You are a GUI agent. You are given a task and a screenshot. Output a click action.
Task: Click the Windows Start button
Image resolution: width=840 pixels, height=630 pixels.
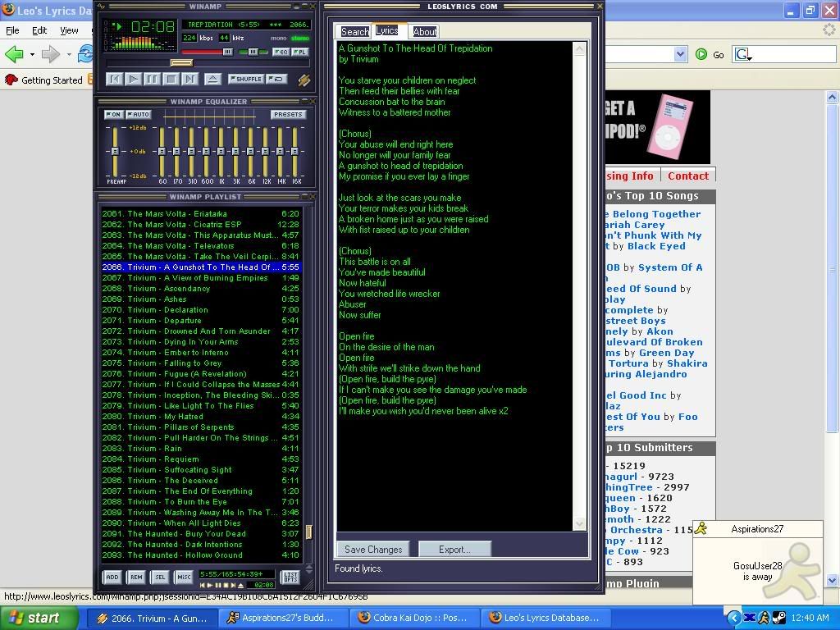(38, 618)
